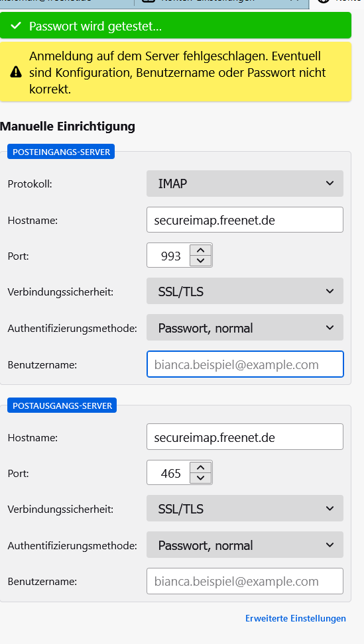Open outgoing Authentifizierungsmethode dropdown

coord(245,545)
